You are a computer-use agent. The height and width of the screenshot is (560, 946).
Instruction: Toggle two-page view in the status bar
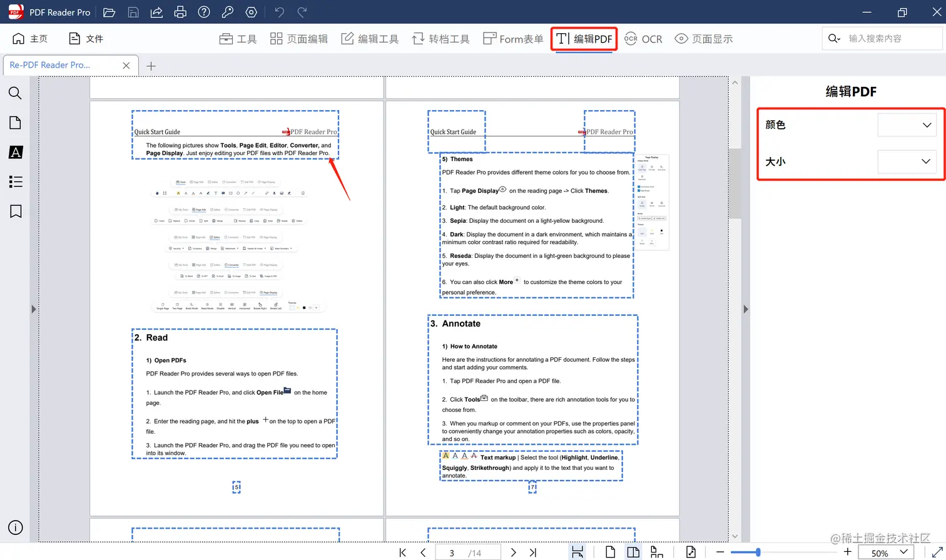[633, 551]
